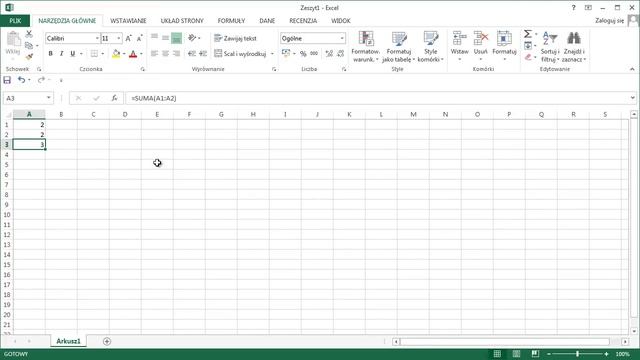Open Znajdź i zaznacz
Screen dimensions: 640x360
click(x=573, y=47)
